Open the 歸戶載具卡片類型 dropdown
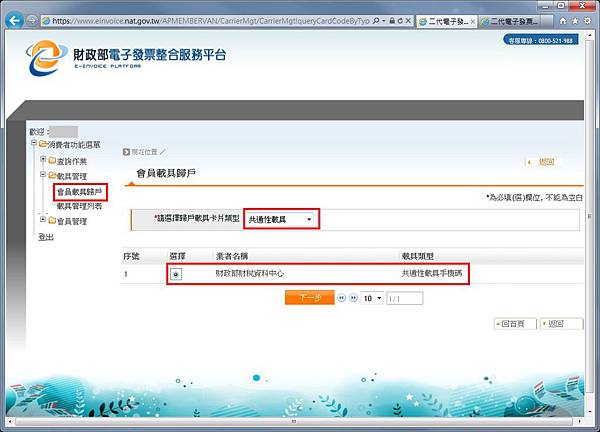The width and height of the screenshot is (600, 432). point(281,219)
